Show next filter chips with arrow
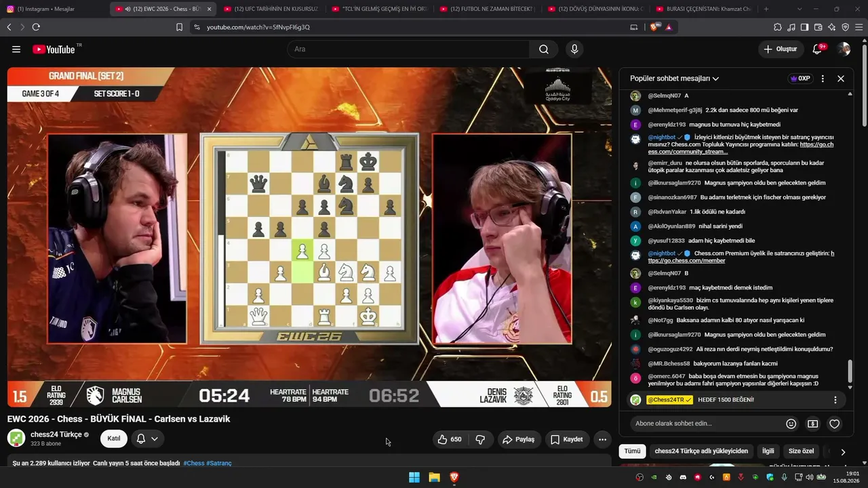 843,451
